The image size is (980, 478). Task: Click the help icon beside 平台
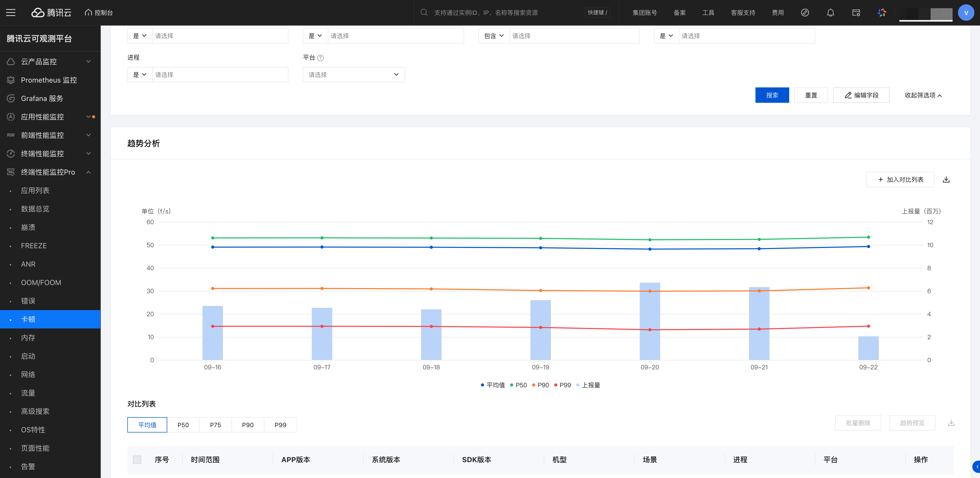tap(320, 58)
